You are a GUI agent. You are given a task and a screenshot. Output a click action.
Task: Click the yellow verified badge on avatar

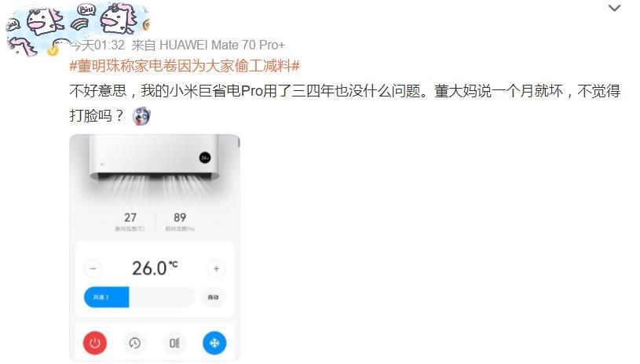[53, 51]
